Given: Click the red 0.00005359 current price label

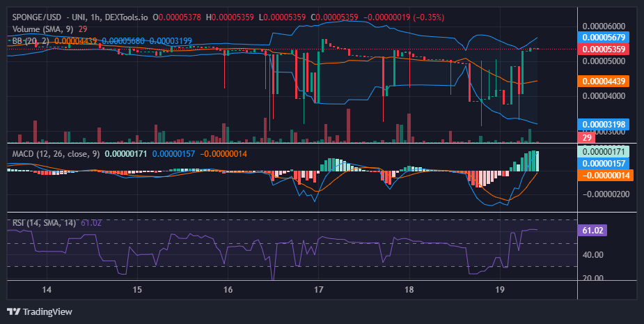Looking at the screenshot, I should 604,49.
